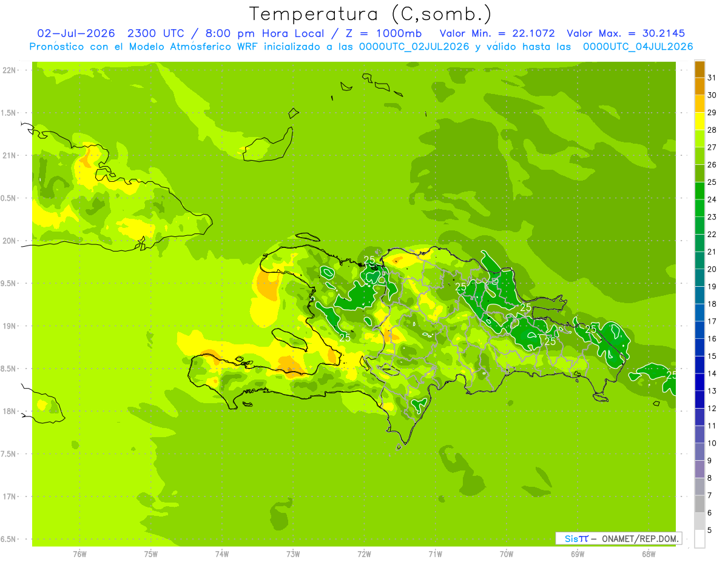Click the '70W' longitude label
The width and height of the screenshot is (728, 562).
click(x=507, y=554)
